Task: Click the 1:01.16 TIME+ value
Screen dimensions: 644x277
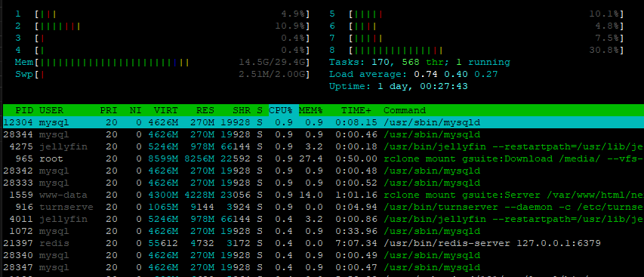Action: (356, 195)
